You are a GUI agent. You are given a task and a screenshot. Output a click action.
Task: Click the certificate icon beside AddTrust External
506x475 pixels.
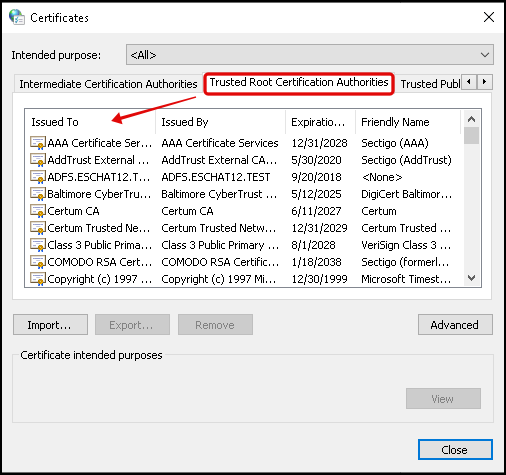38,160
